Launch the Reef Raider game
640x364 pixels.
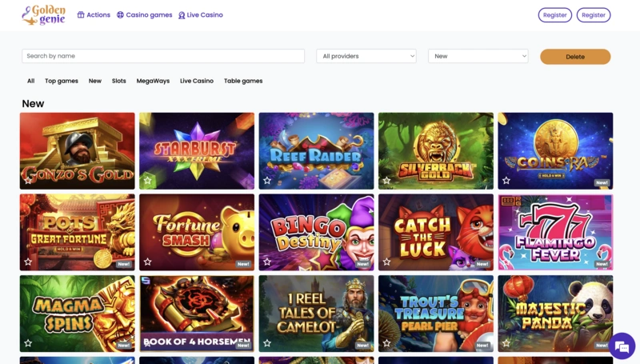(316, 151)
